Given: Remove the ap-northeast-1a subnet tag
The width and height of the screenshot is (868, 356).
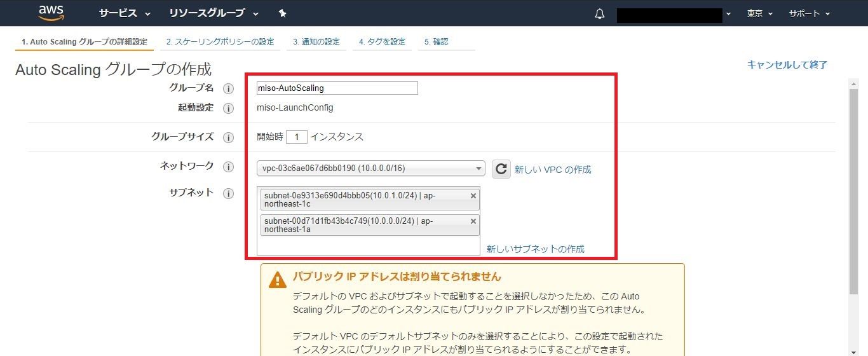Looking at the screenshot, I should pyautogui.click(x=473, y=221).
